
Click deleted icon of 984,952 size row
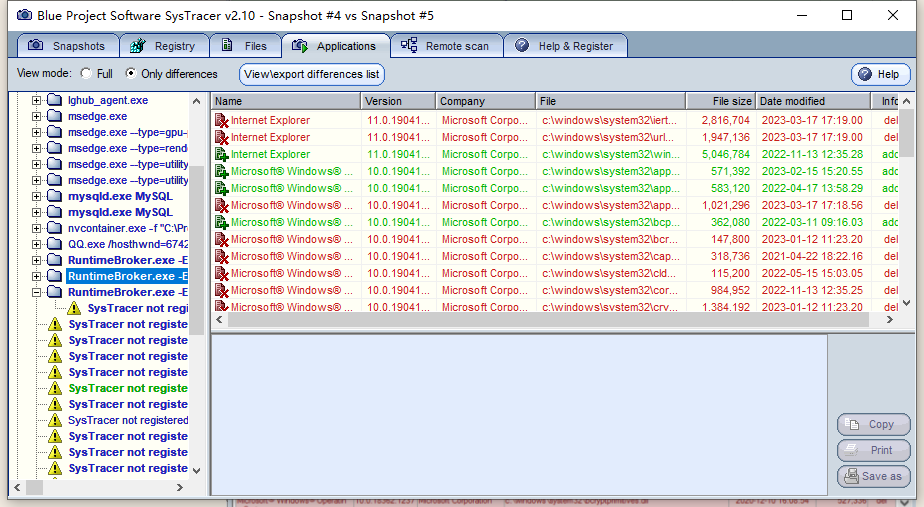click(x=222, y=291)
